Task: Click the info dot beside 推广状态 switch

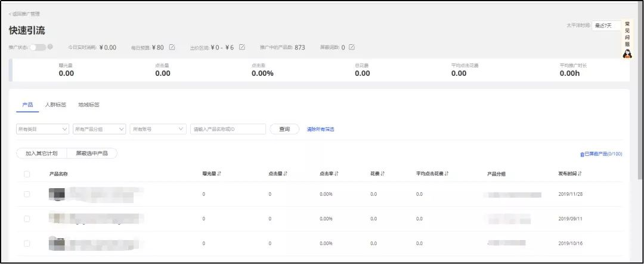Action: [x=50, y=47]
